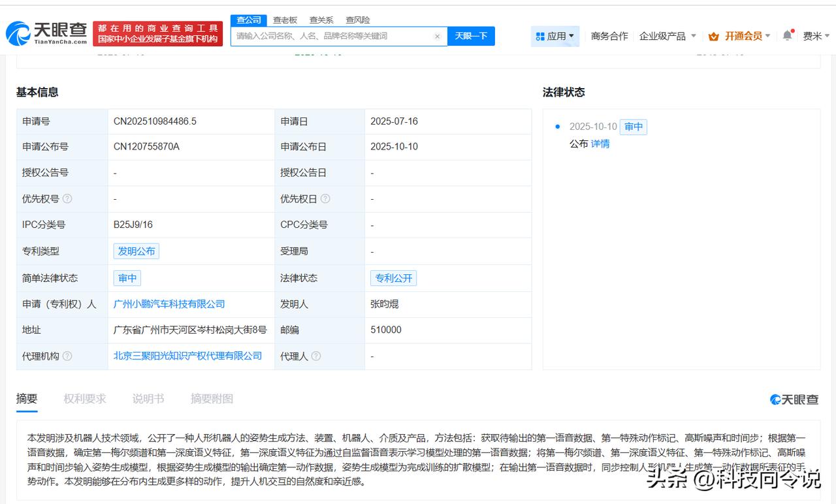Screen dimensions: 836x504
Task: Click the 发明公布 patent type tag
Action: pos(137,251)
